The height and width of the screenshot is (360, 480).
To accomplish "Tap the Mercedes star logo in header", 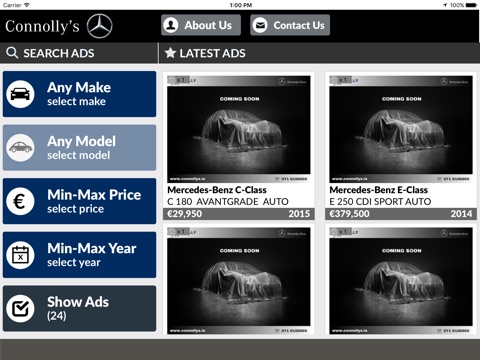I will pyautogui.click(x=100, y=26).
